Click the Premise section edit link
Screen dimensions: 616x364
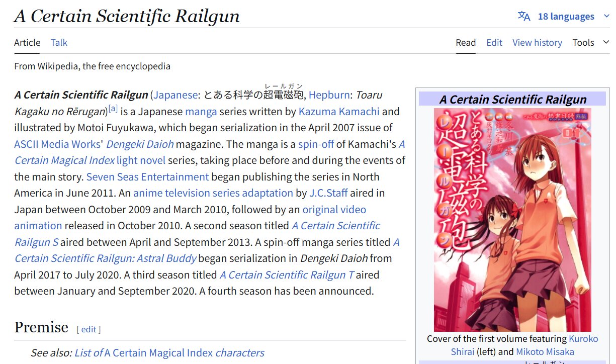(x=89, y=329)
